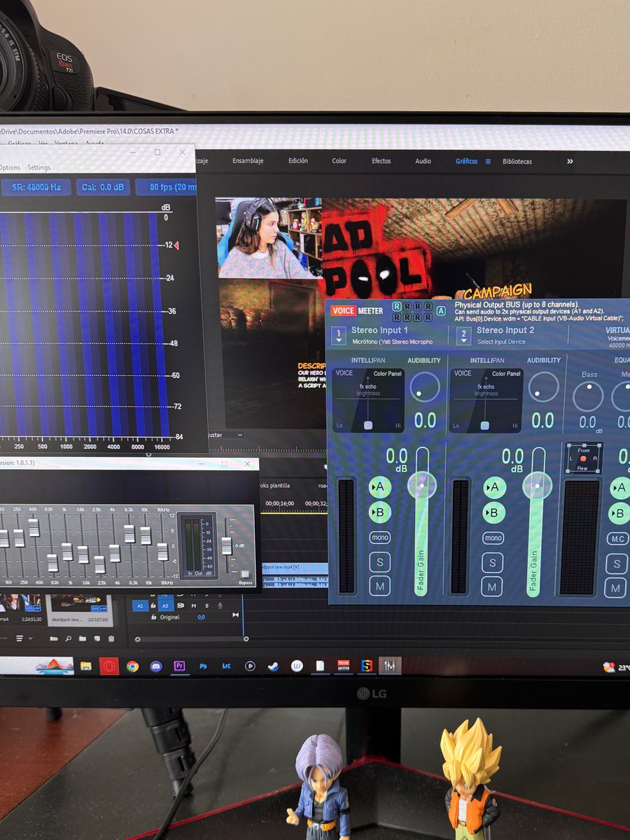Toggle A3 track targeting
This screenshot has width=630, height=840.
point(165,605)
